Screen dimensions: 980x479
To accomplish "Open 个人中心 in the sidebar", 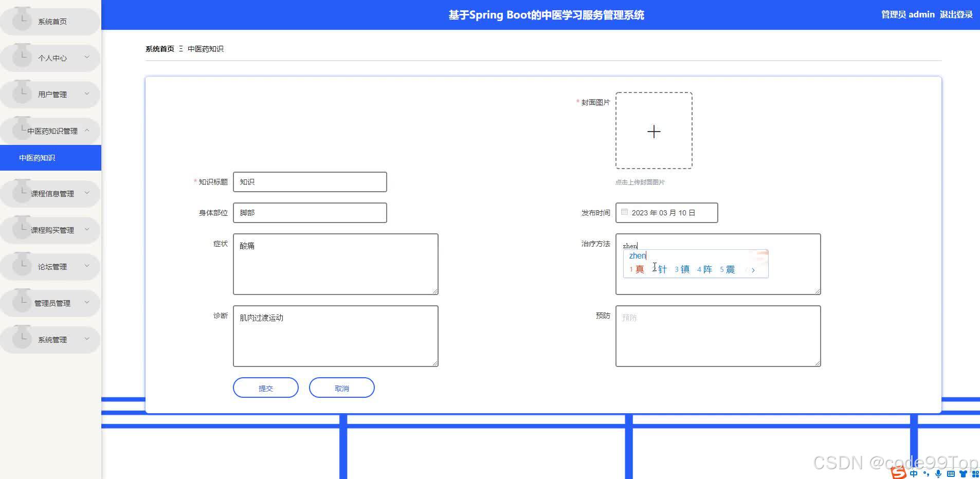I will [50, 58].
